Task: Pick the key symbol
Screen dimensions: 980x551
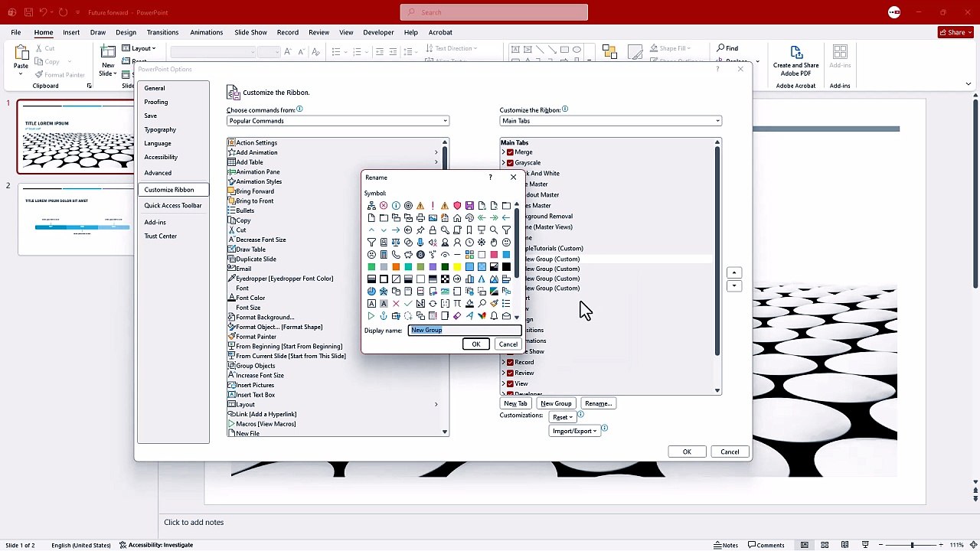Action: [x=445, y=230]
